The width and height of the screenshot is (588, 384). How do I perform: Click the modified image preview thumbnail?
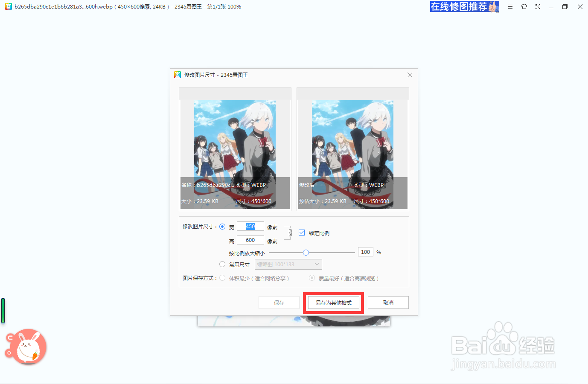tap(353, 154)
